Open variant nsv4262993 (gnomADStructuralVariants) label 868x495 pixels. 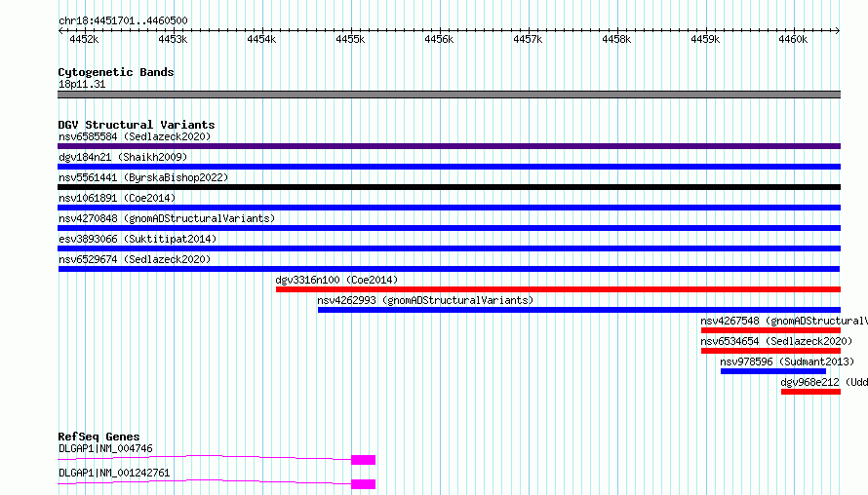click(x=425, y=300)
